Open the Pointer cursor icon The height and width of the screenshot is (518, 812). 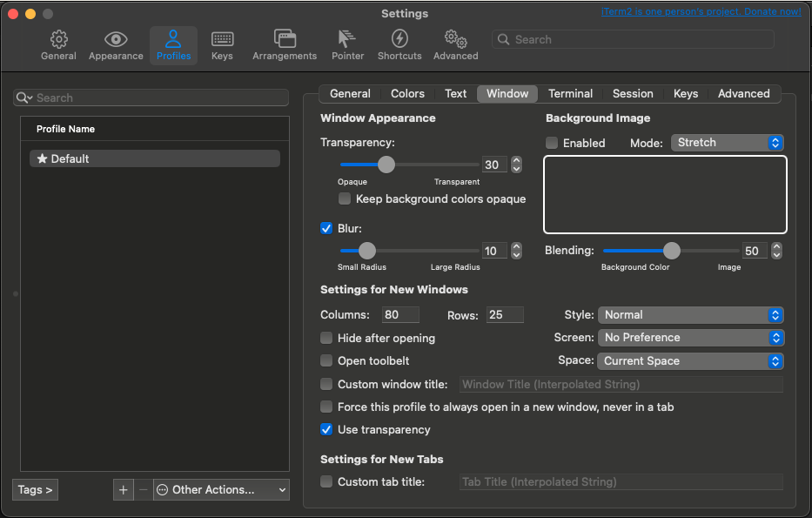click(347, 39)
